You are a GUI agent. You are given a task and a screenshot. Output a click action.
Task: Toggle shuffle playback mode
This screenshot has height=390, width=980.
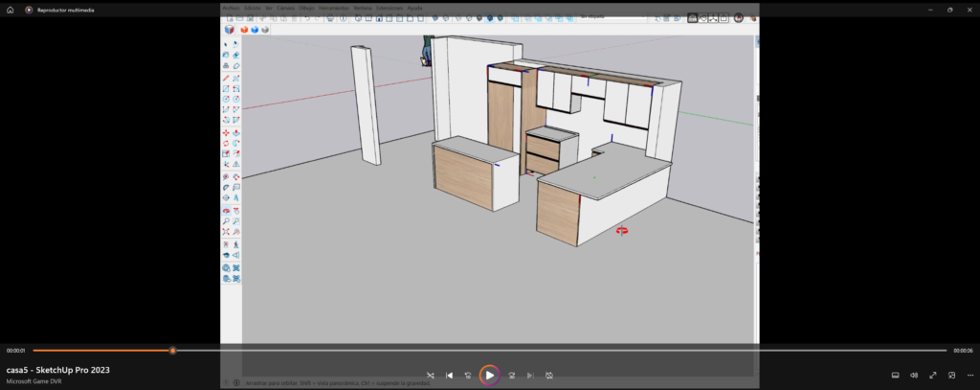tap(430, 375)
